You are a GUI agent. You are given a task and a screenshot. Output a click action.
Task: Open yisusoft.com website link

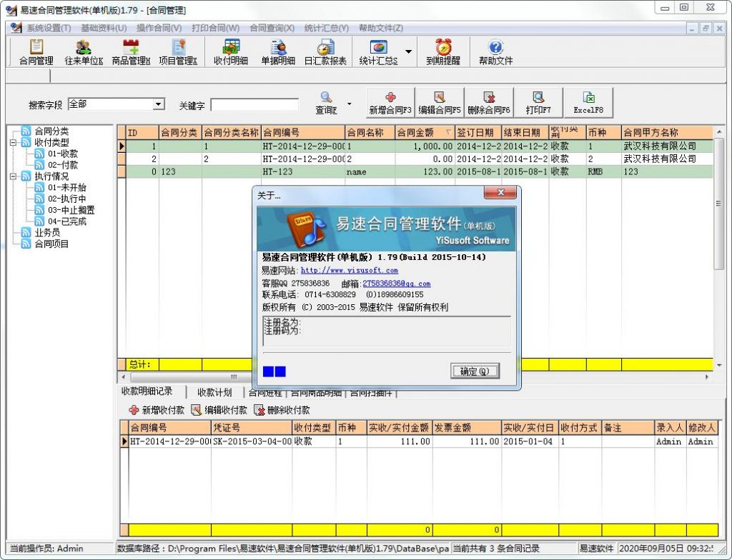(349, 270)
